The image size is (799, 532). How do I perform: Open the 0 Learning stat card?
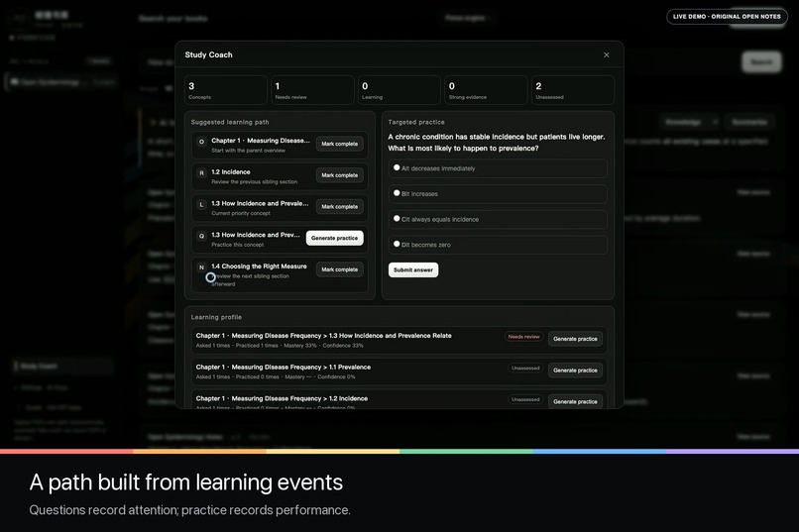399,90
